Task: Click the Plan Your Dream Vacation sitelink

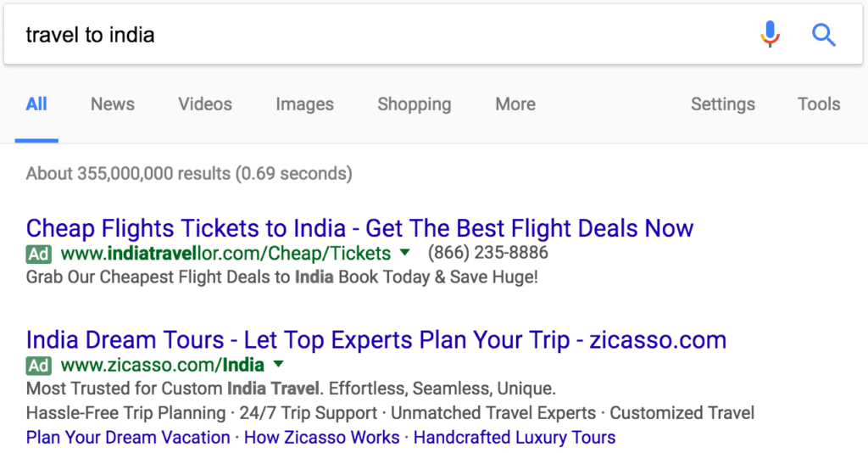Action: [128, 438]
